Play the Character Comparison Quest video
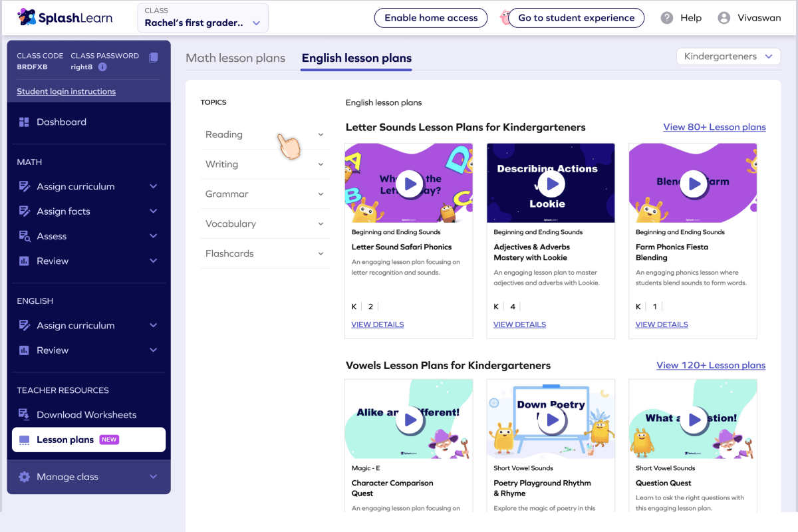Screen dimensions: 798x532 coord(409,420)
